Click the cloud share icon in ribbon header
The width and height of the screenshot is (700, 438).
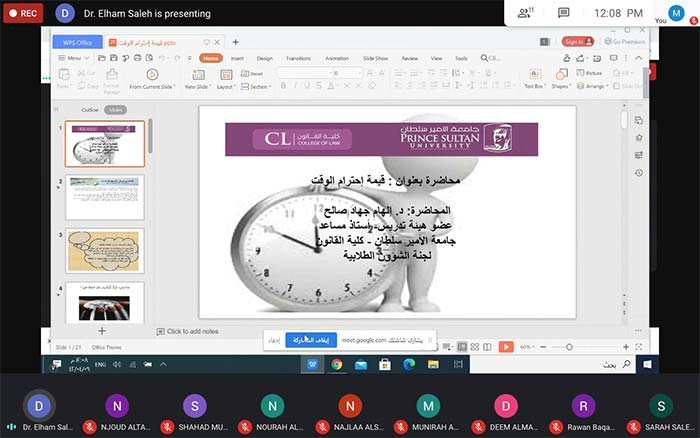(x=580, y=58)
